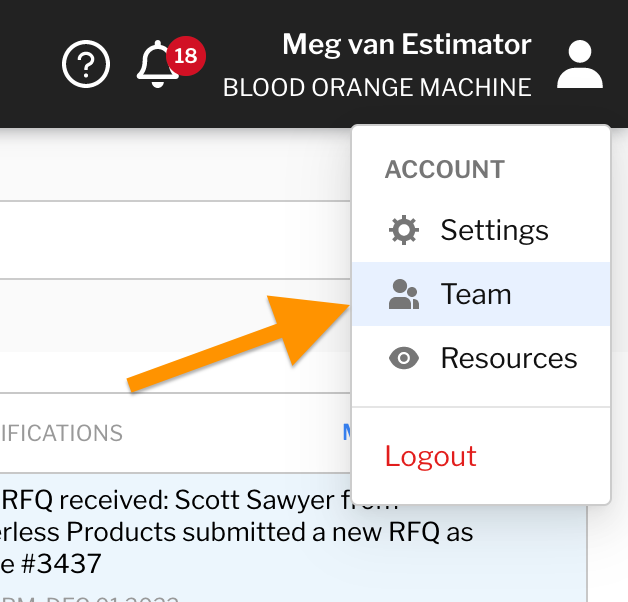Click the help question mark icon

click(86, 65)
